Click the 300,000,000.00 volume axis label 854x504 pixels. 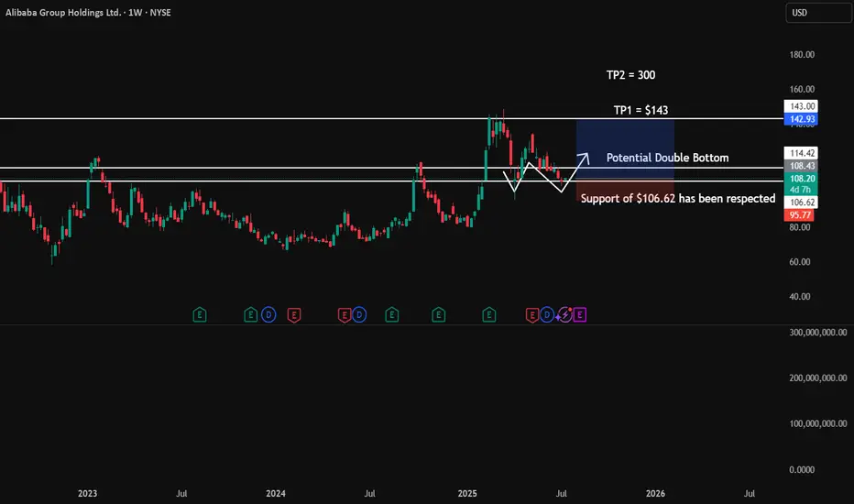point(818,333)
